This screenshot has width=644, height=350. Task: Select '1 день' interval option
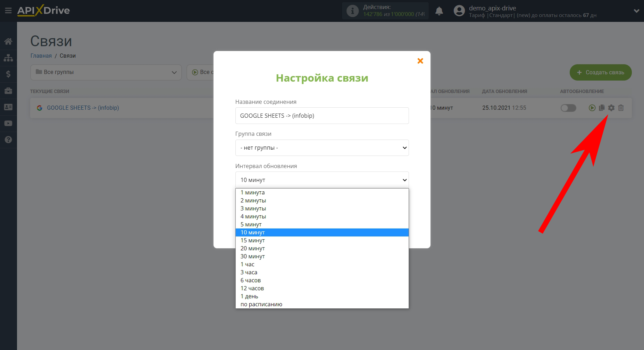click(322, 296)
